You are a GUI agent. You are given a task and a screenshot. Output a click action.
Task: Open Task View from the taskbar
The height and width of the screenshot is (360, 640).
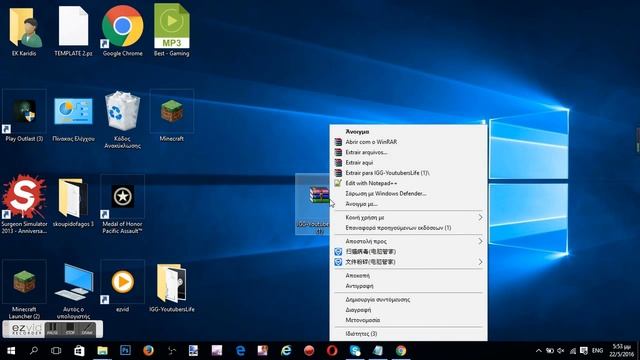tap(56, 351)
